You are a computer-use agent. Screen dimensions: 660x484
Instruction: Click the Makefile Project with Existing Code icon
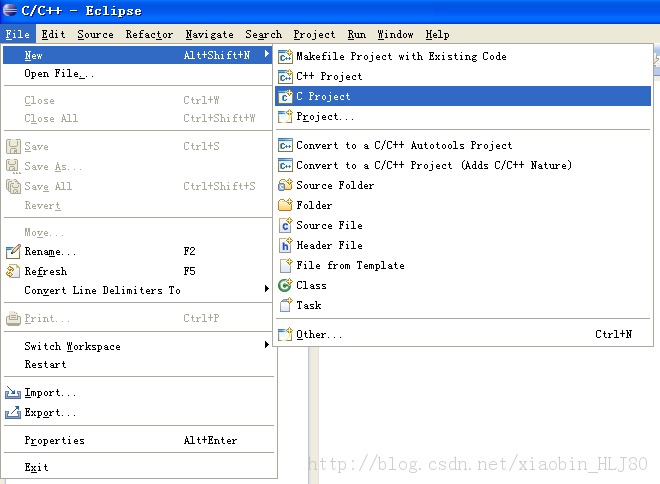click(285, 56)
